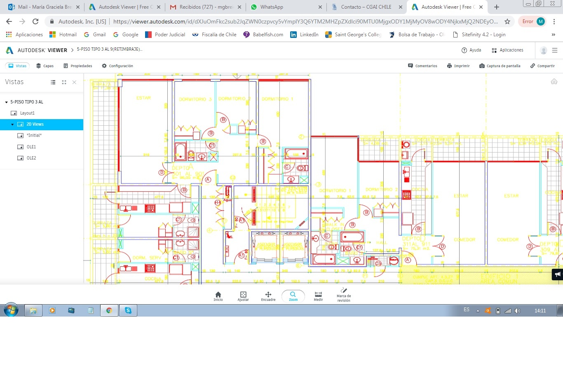Open Skype from the Windows taskbar
563x392 pixels.
coord(128,310)
